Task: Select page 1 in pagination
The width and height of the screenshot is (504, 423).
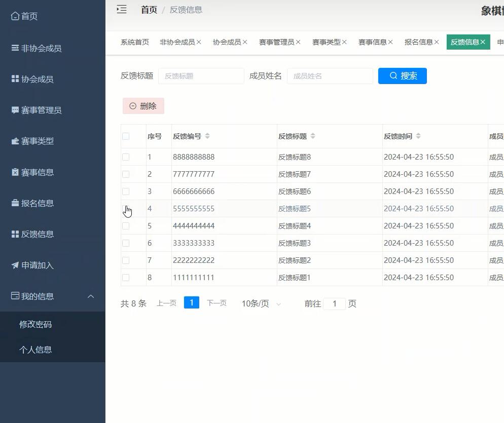Action: [192, 302]
